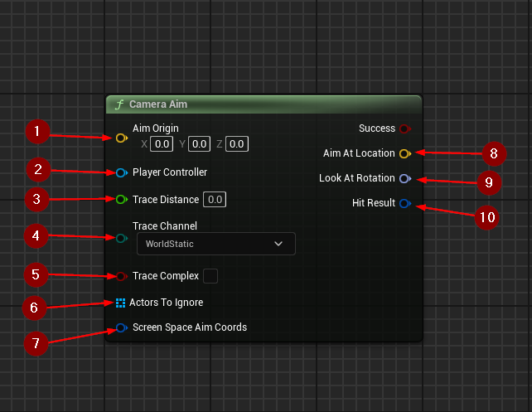Click the function icon in node header
Viewport: 532px width, 412px height.
119,104
